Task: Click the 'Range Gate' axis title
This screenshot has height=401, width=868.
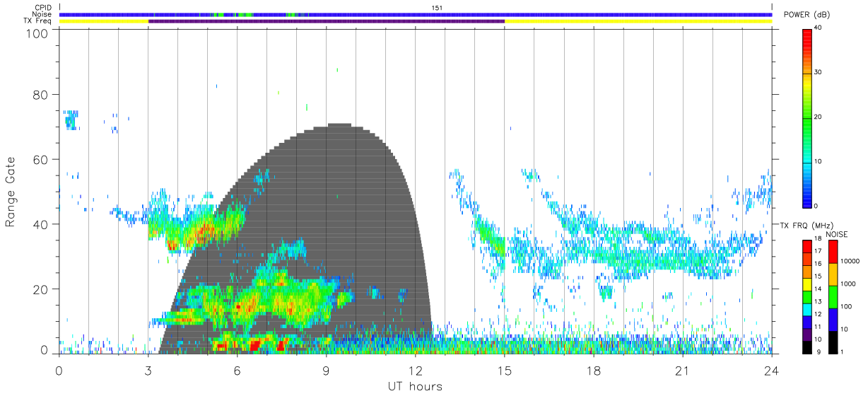Action: click(x=11, y=192)
